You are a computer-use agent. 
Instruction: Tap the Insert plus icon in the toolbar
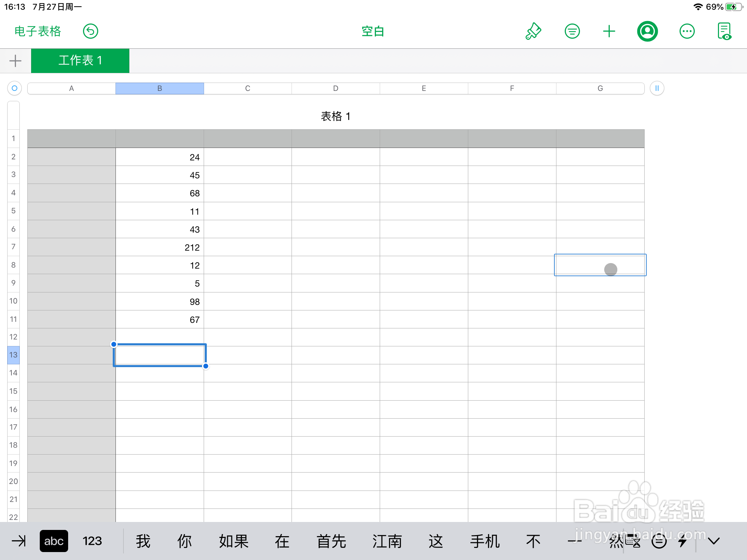609,31
